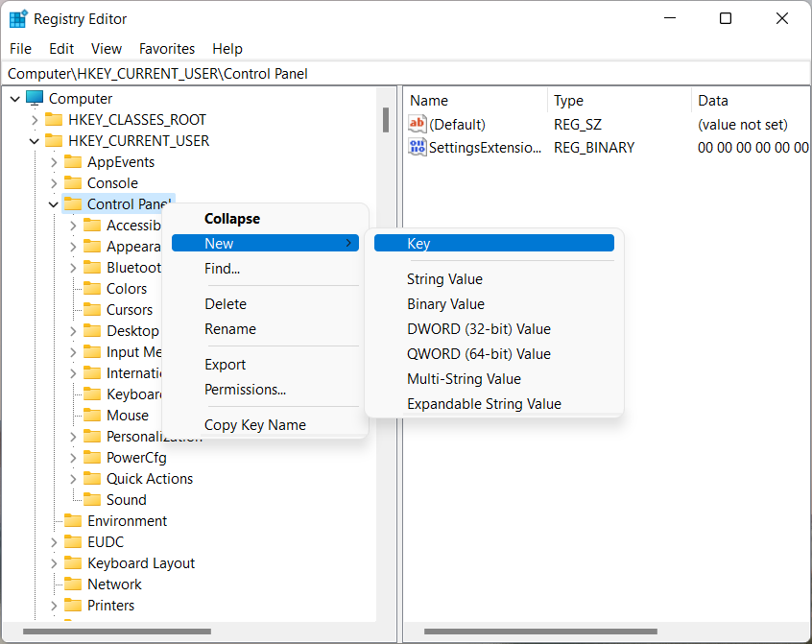812x644 pixels.
Task: Choose DWORD (32-bit) Value
Action: (494, 329)
